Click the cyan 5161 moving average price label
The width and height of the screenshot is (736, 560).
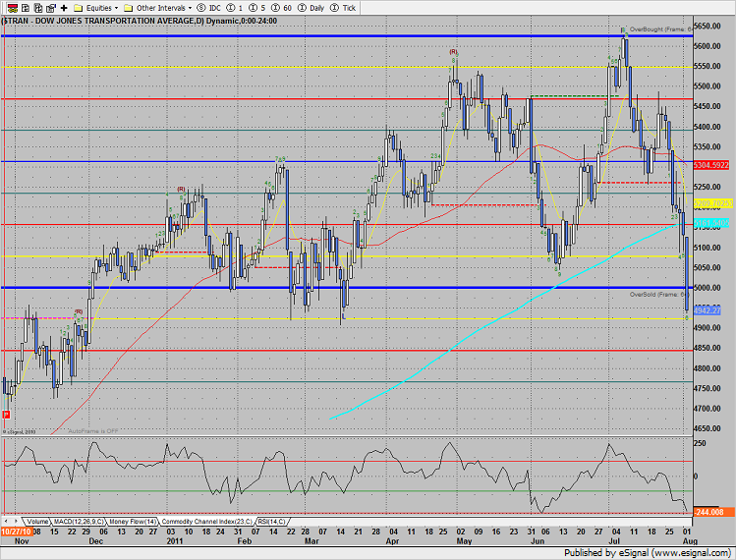711,223
